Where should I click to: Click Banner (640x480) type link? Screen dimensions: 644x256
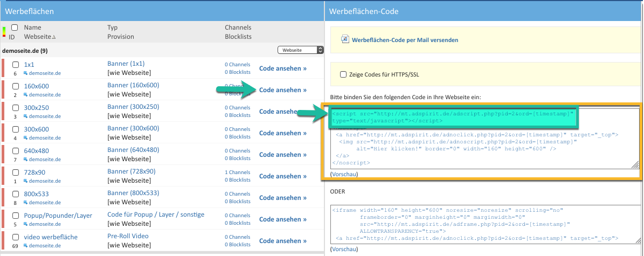pyautogui.click(x=133, y=150)
